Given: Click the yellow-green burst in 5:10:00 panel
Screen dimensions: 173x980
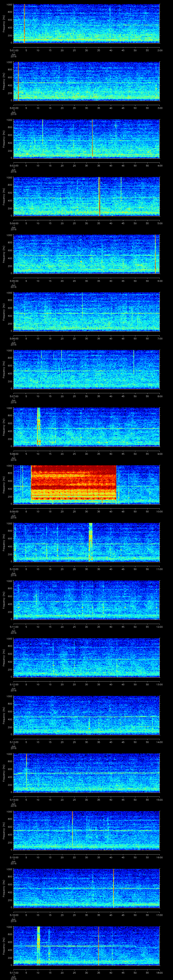Looking at the screenshot, I should tap(91, 543).
